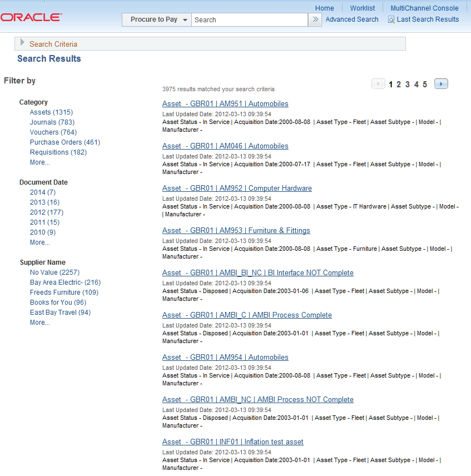Click the Last Search Results magnifier icon

(x=391, y=19)
